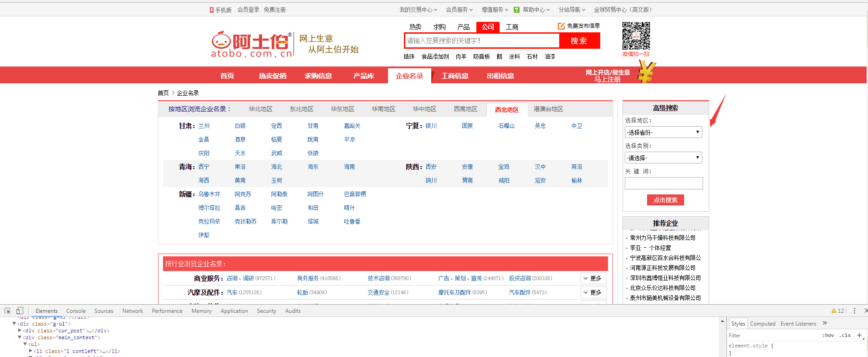This screenshot has height=357, width=868.
Task: Click the 免费注册 link
Action: (275, 10)
